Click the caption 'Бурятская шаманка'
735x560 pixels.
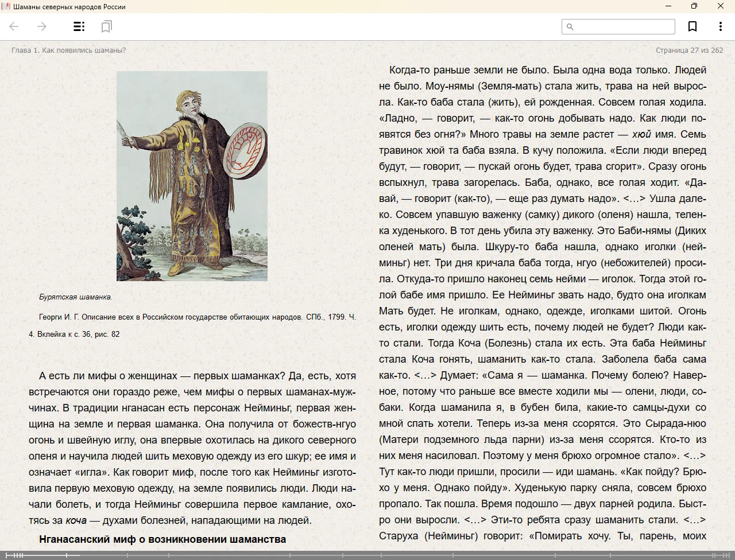tap(75, 297)
